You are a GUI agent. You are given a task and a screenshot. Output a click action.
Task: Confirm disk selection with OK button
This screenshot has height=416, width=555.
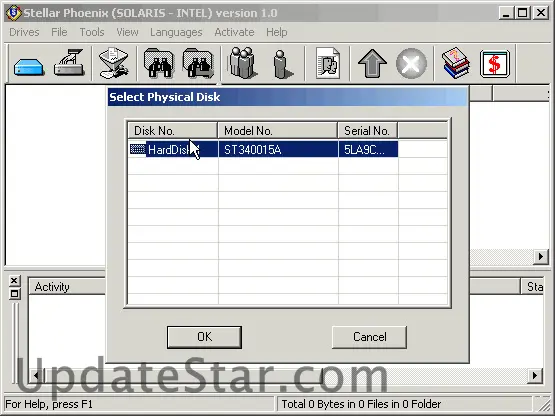pos(205,337)
